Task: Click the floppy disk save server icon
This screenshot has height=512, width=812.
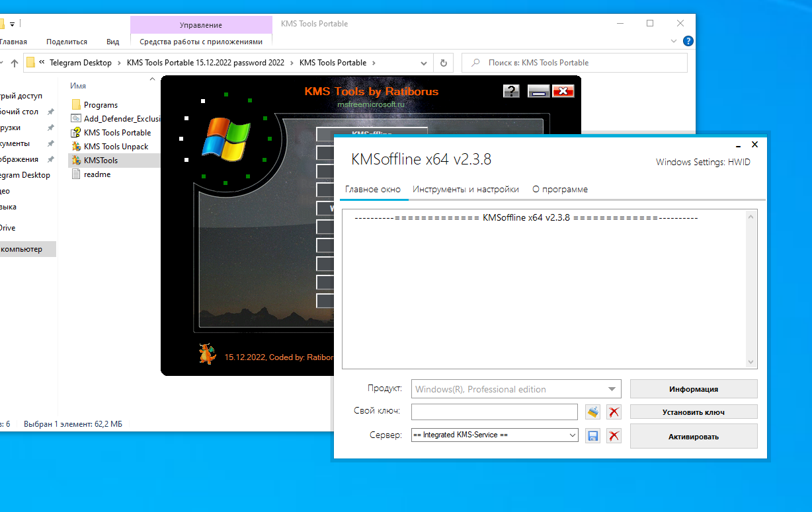Action: point(593,436)
